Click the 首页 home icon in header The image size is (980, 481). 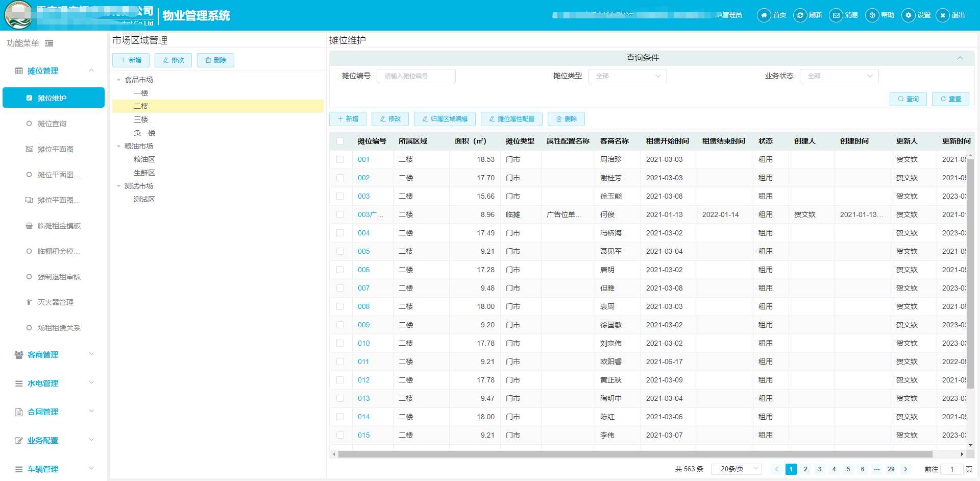[x=764, y=15]
